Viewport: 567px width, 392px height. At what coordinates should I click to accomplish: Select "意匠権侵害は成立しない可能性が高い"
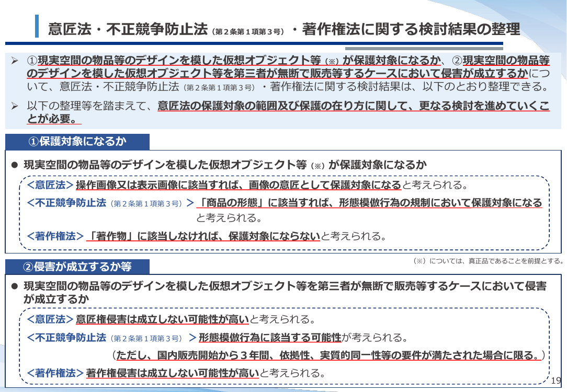(162, 319)
